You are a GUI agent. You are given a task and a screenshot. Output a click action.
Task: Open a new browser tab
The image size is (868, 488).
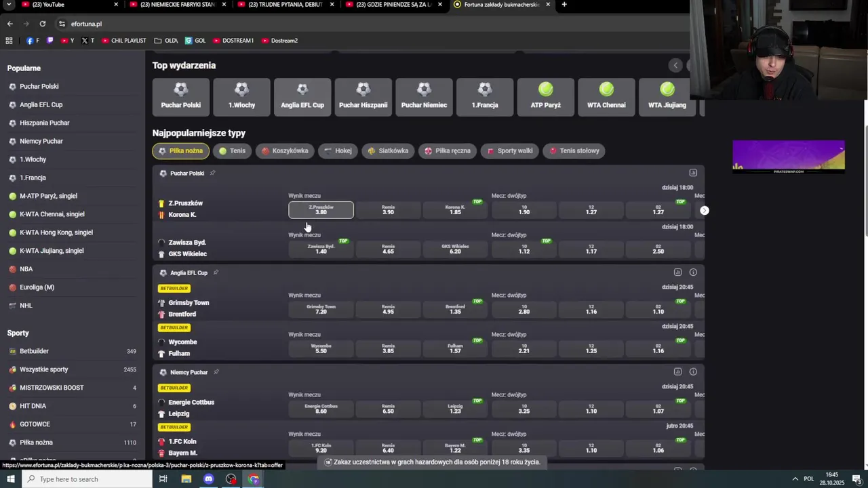(x=564, y=5)
